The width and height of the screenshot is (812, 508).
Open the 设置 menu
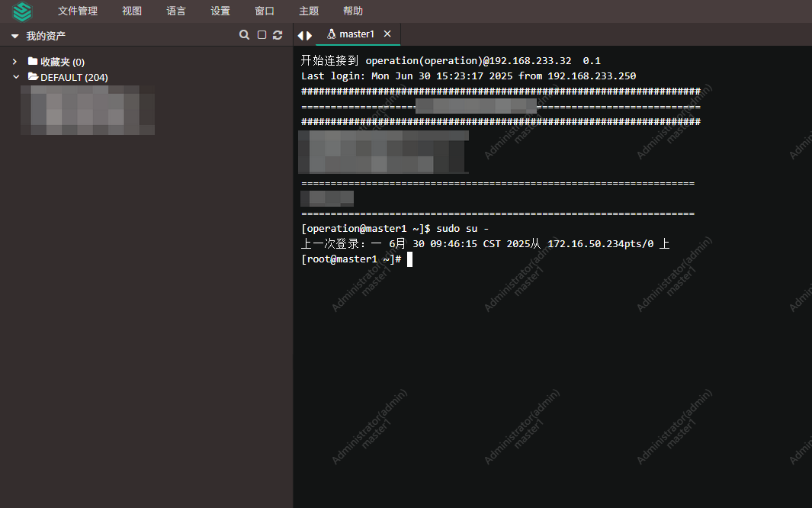tap(220, 11)
